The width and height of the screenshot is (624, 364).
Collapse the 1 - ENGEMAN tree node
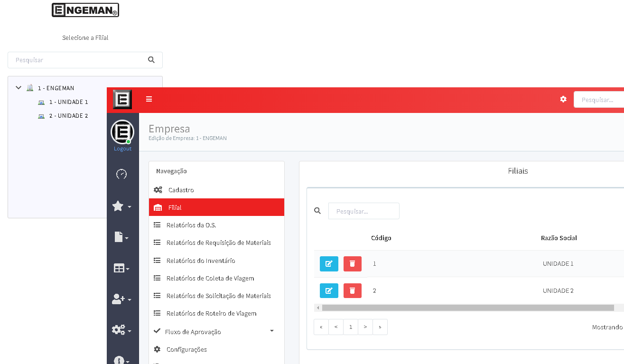[x=19, y=88]
